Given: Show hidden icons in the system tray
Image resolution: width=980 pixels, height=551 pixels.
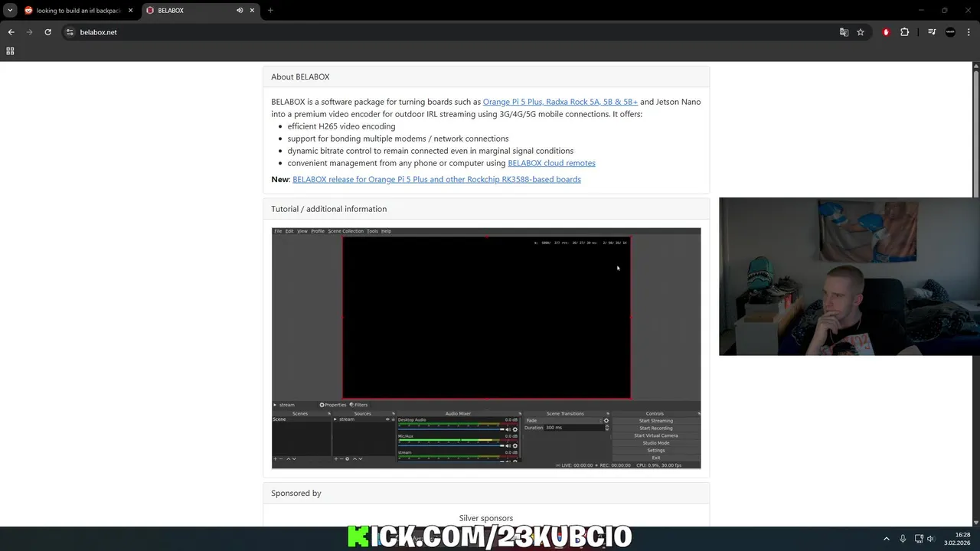Looking at the screenshot, I should point(887,539).
